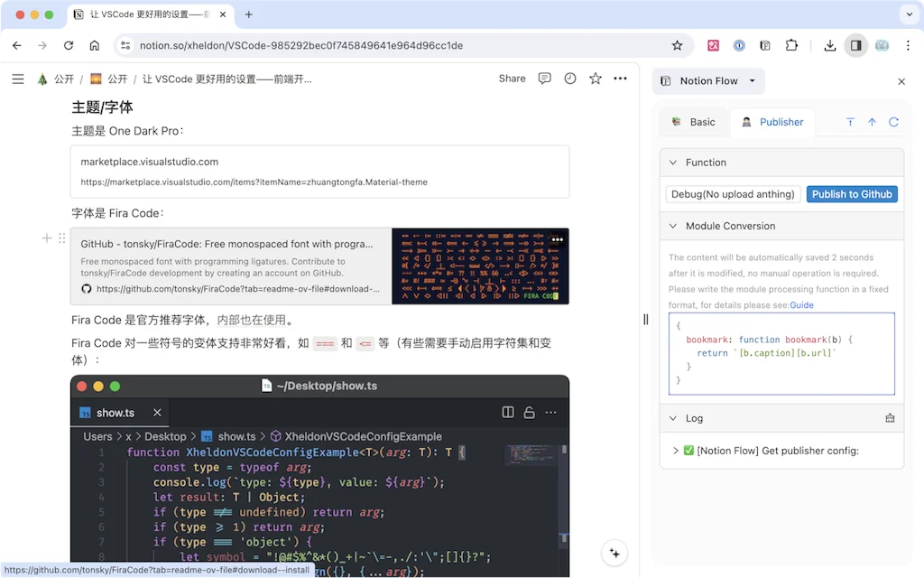Select the Publisher tab

772,122
